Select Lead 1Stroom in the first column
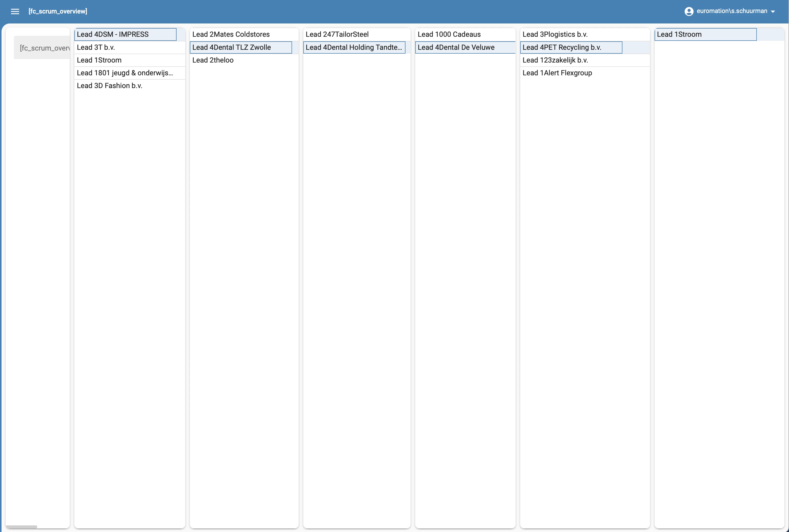 pyautogui.click(x=130, y=60)
